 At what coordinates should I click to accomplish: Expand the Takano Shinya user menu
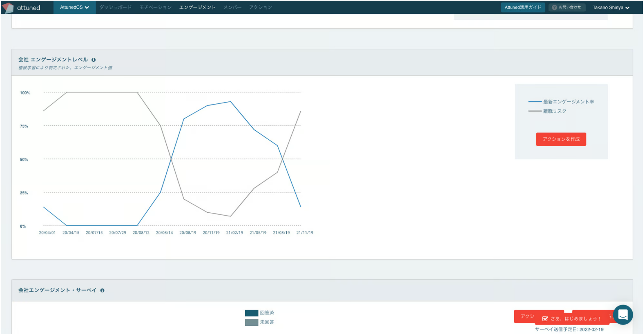[611, 7]
